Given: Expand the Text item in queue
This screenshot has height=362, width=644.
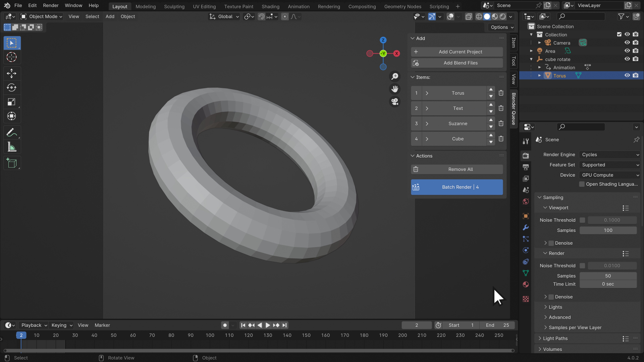Looking at the screenshot, I should click(427, 108).
